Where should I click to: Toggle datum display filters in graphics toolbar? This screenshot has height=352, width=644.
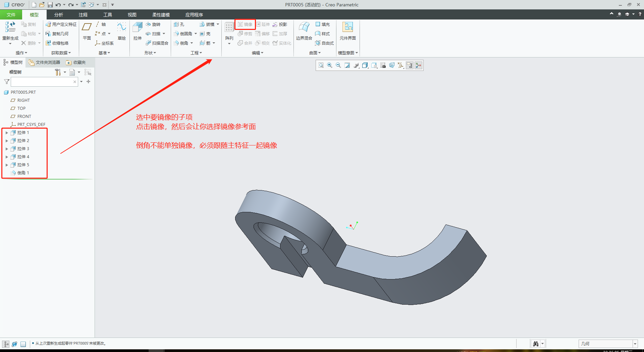(x=401, y=65)
